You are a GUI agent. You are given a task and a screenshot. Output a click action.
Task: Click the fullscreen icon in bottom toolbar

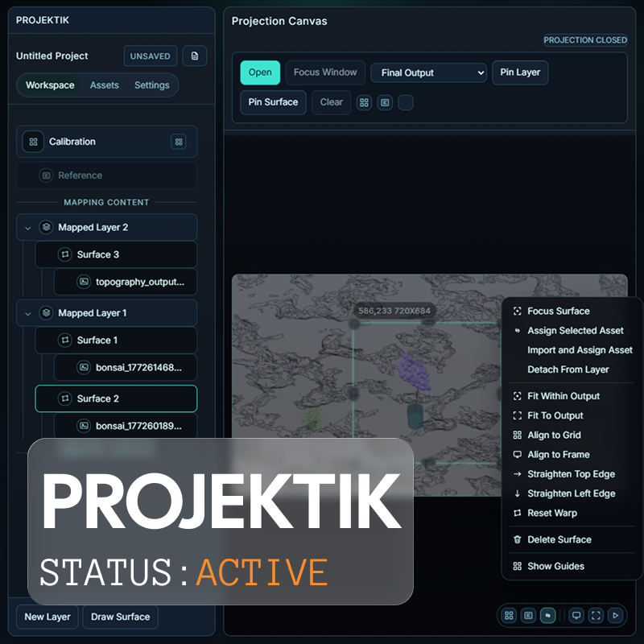click(596, 615)
